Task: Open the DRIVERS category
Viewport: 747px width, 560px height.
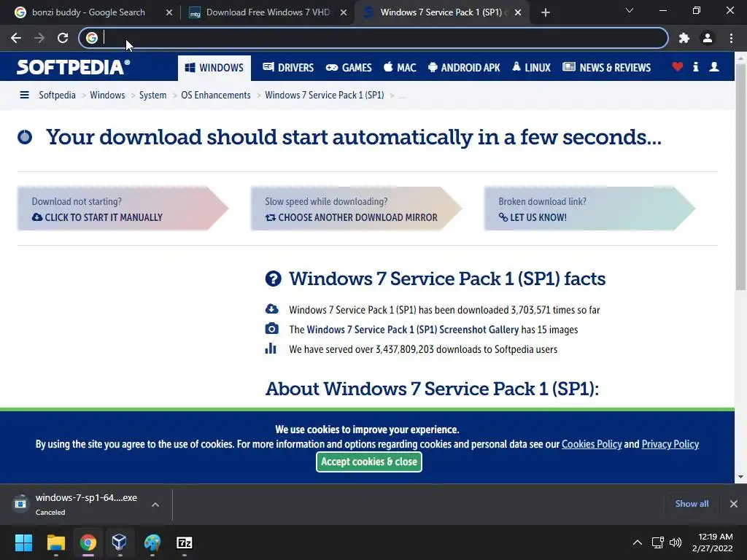Action: (288, 68)
